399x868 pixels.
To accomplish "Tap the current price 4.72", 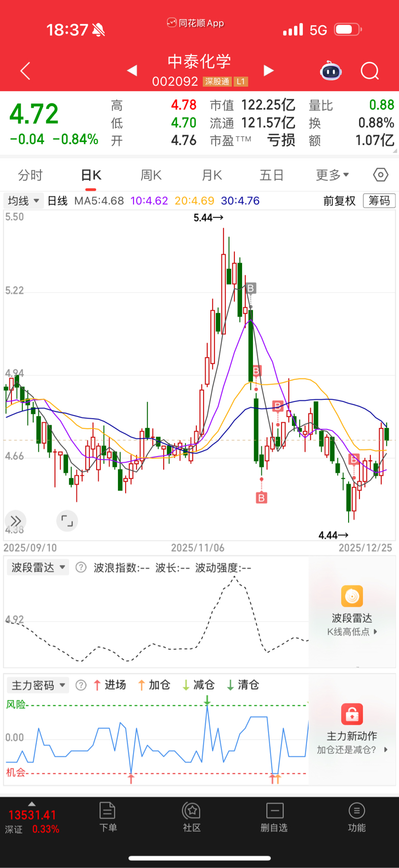I will pos(34,114).
